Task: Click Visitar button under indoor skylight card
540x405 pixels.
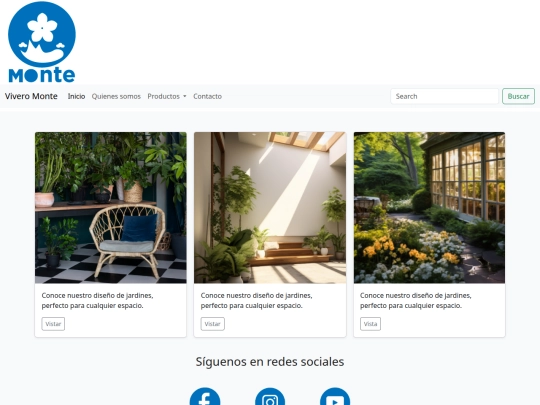Action: [x=212, y=324]
